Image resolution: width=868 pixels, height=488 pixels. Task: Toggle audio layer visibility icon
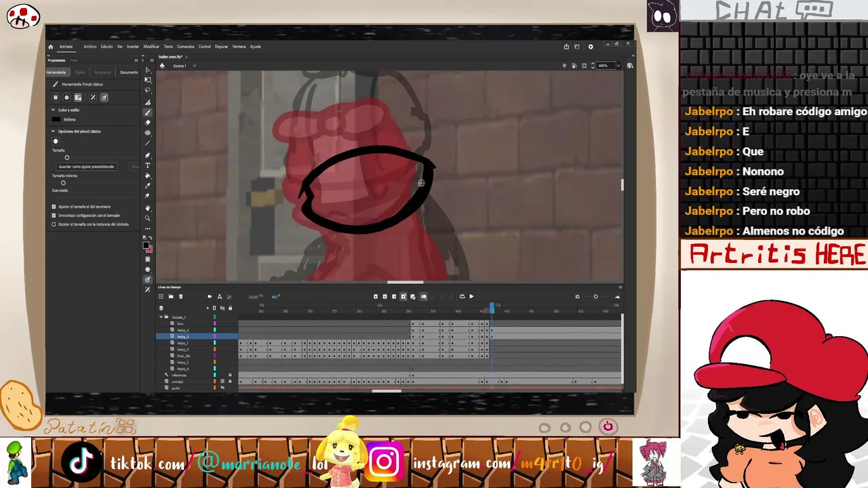coord(222,388)
